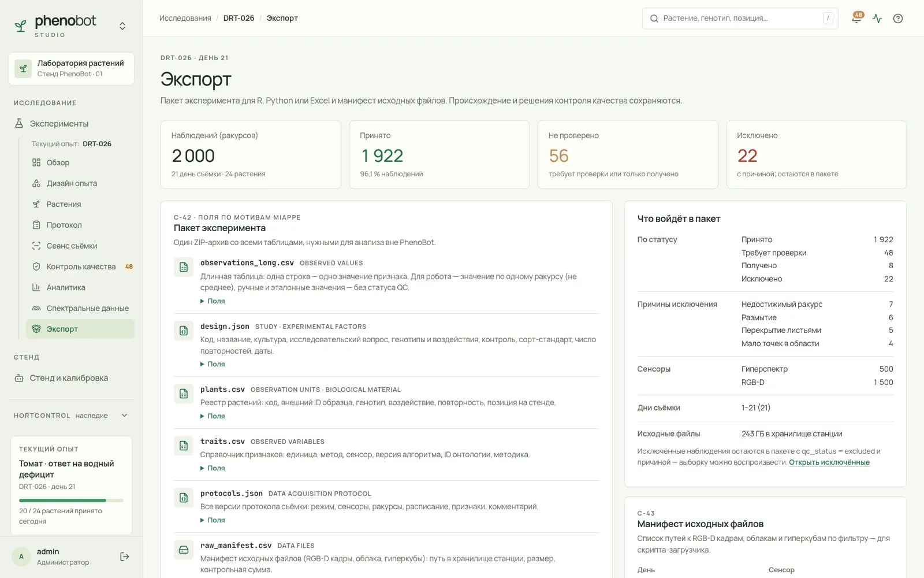Focus the Растение, генотип, позиция search field
The width and height of the screenshot is (924, 578).
pyautogui.click(x=740, y=18)
